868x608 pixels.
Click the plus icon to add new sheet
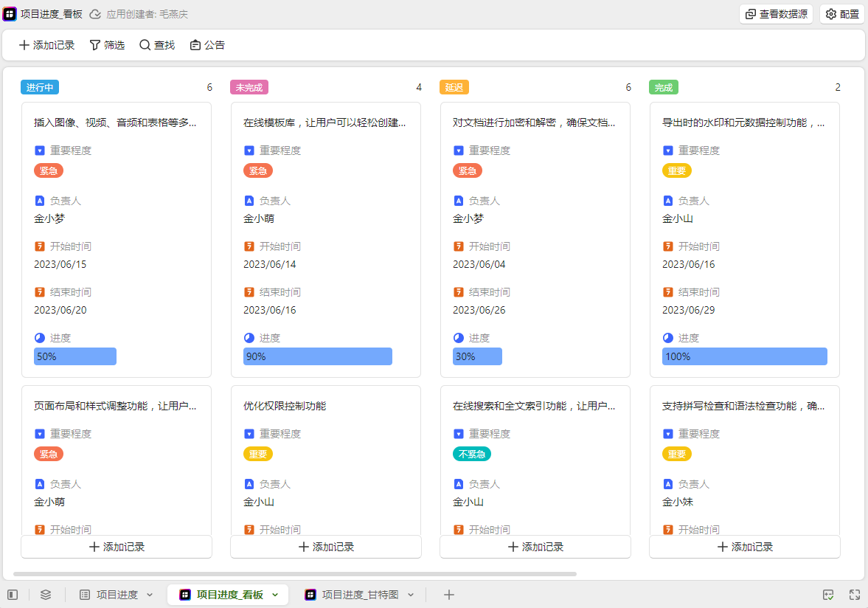click(448, 595)
